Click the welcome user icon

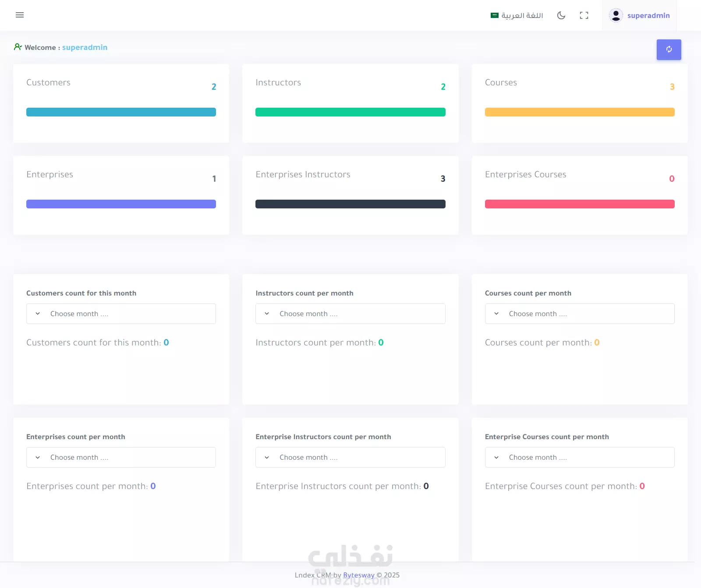click(18, 47)
